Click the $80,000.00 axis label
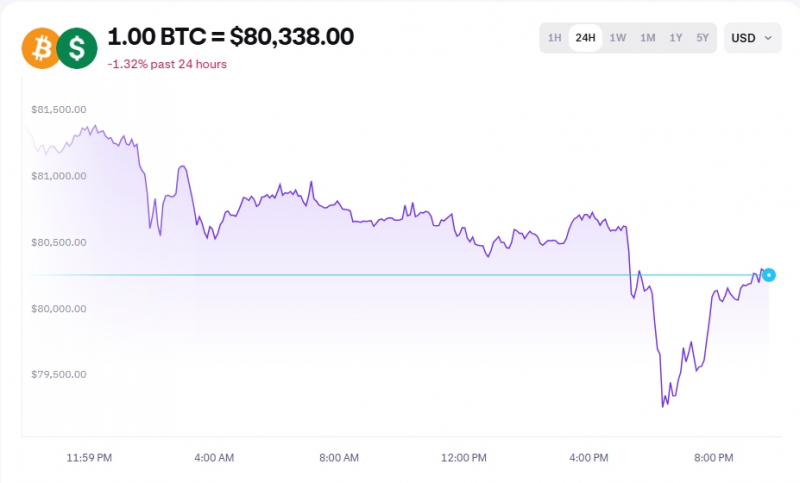This screenshot has width=800, height=483. coord(59,309)
